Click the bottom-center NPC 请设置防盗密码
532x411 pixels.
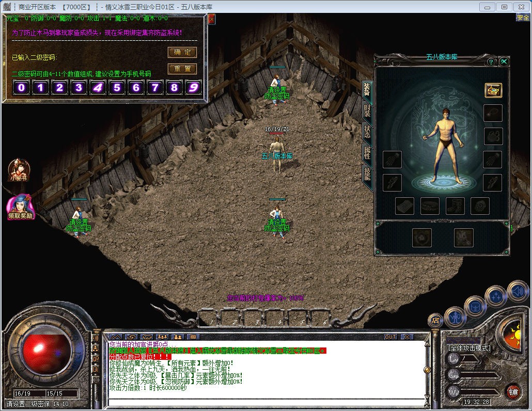(277, 222)
